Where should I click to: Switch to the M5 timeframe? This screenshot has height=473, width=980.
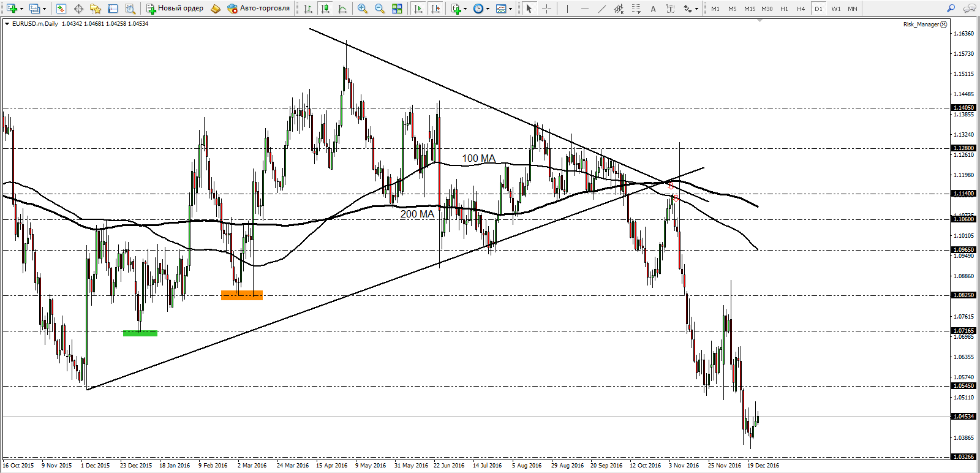pyautogui.click(x=733, y=9)
